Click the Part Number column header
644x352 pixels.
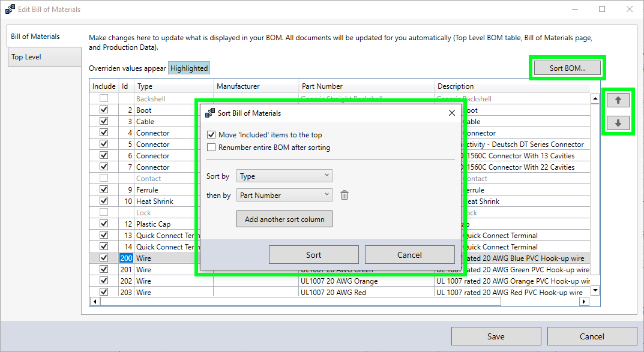click(x=367, y=86)
